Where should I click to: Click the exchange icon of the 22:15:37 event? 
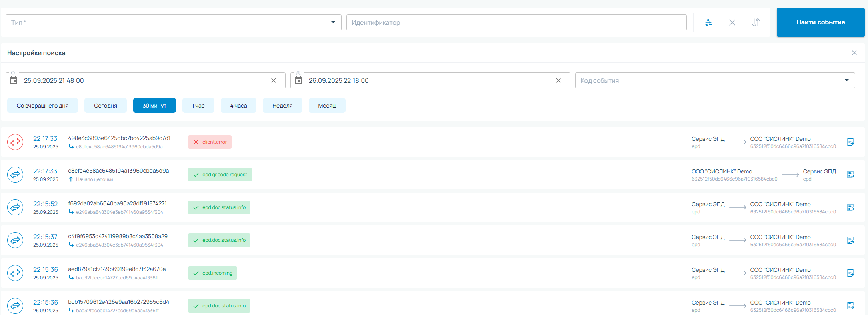click(15, 240)
